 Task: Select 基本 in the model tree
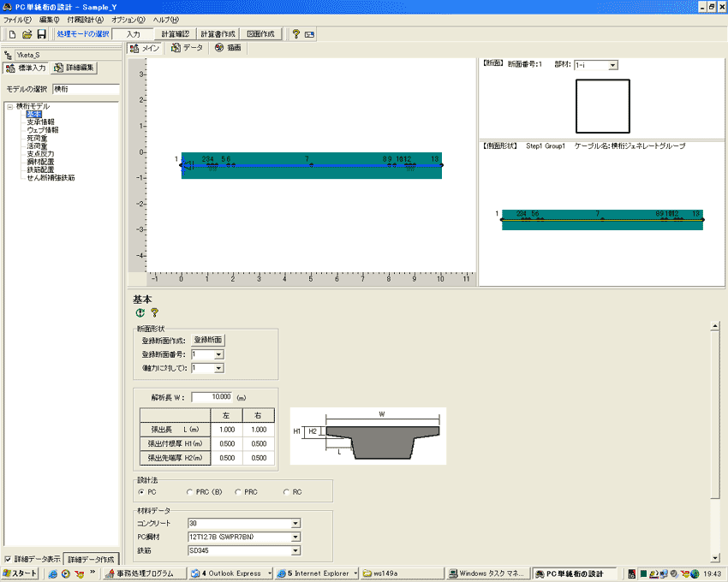coord(34,114)
